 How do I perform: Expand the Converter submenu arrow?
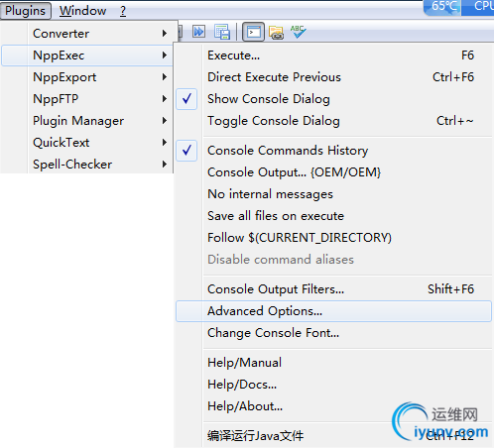click(165, 34)
